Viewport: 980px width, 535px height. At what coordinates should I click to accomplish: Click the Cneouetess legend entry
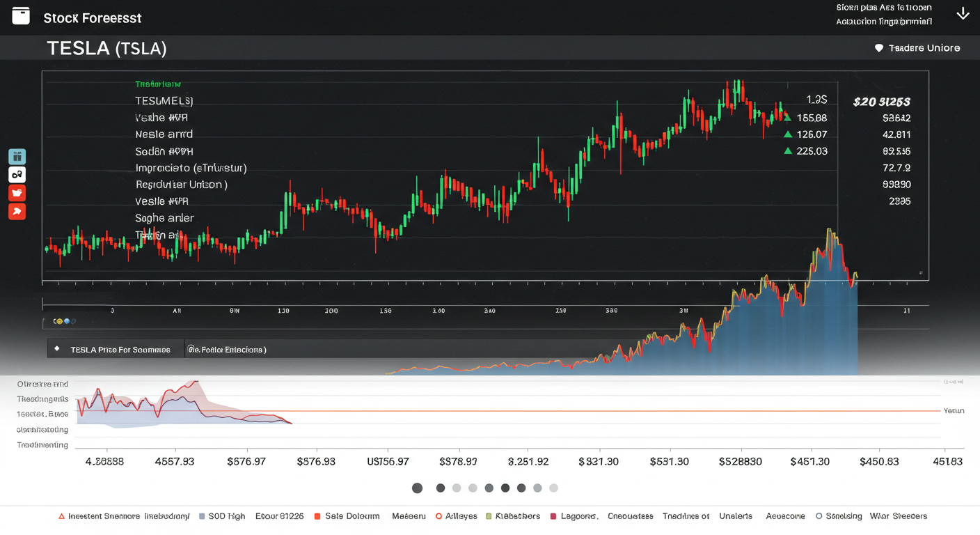tap(631, 516)
